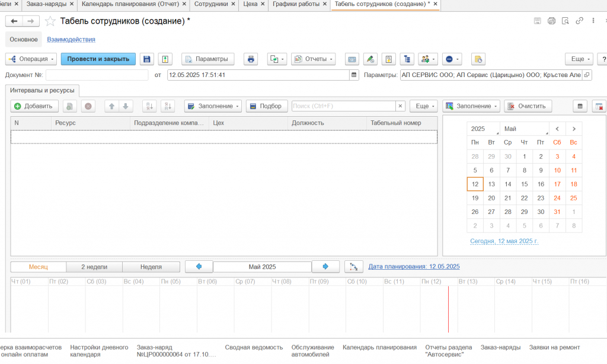Switch to the Графики работы tab

point(296,4)
